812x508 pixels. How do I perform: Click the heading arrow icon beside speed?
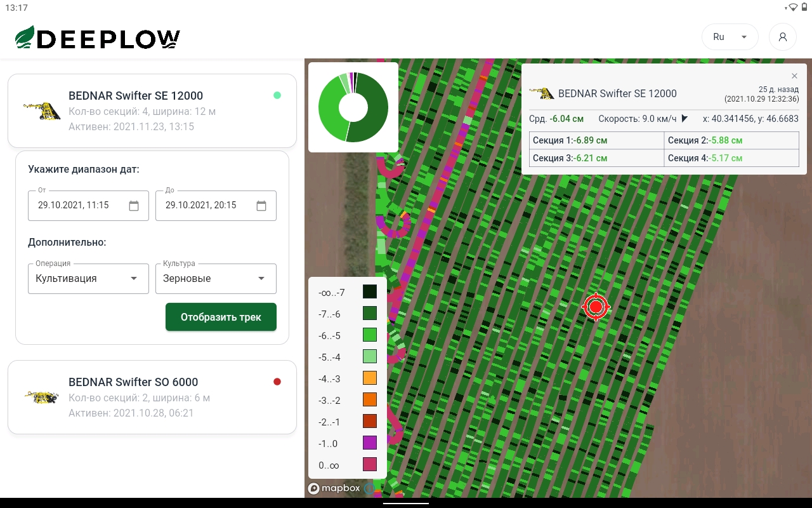point(684,119)
